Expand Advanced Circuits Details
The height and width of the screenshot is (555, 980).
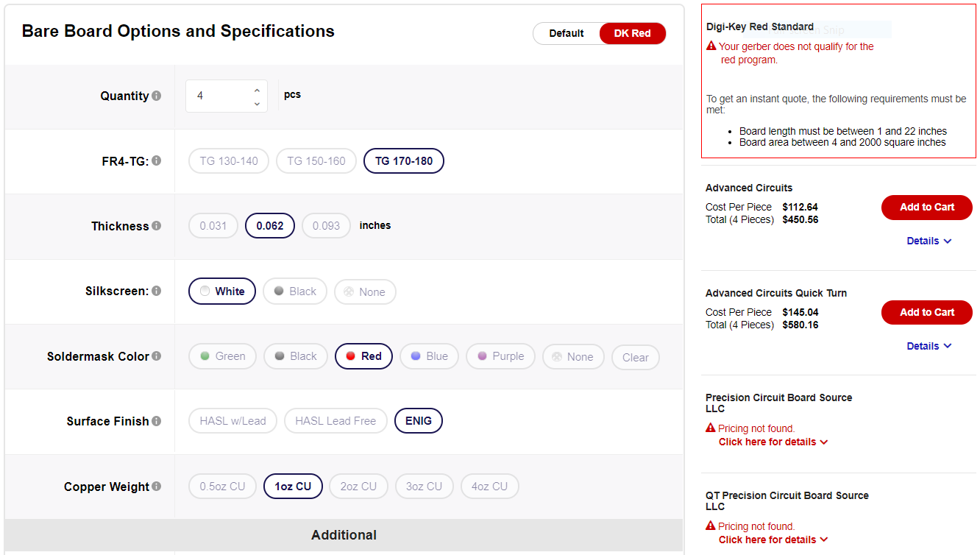coord(928,241)
